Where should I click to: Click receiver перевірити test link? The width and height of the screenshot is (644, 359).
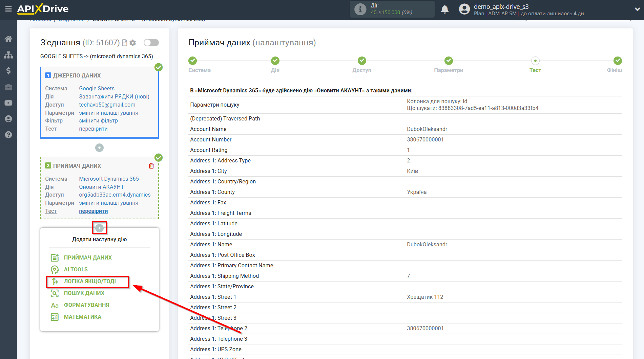coord(93,211)
